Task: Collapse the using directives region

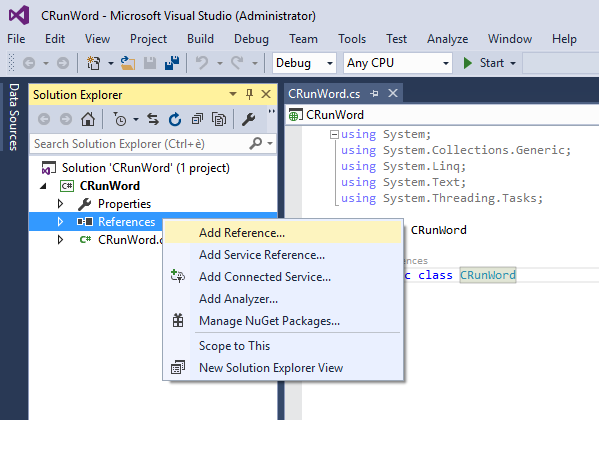Action: 334,135
